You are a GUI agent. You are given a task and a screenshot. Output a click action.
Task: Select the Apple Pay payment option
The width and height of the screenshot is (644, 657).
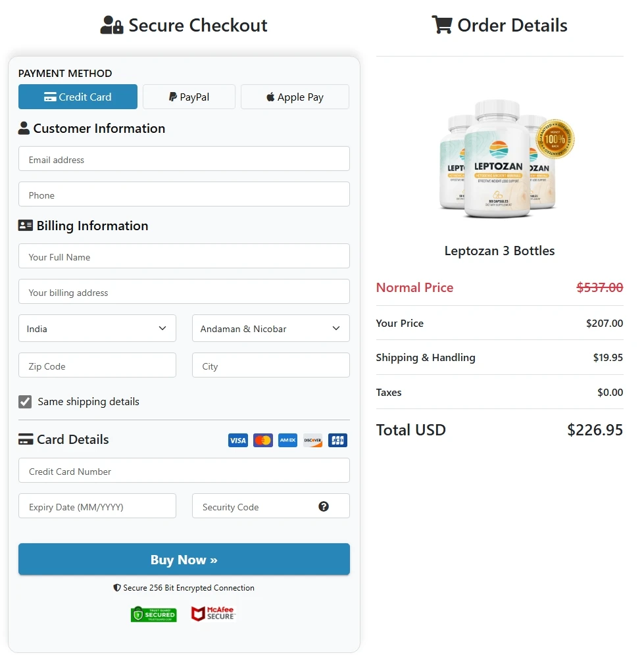[x=295, y=97]
